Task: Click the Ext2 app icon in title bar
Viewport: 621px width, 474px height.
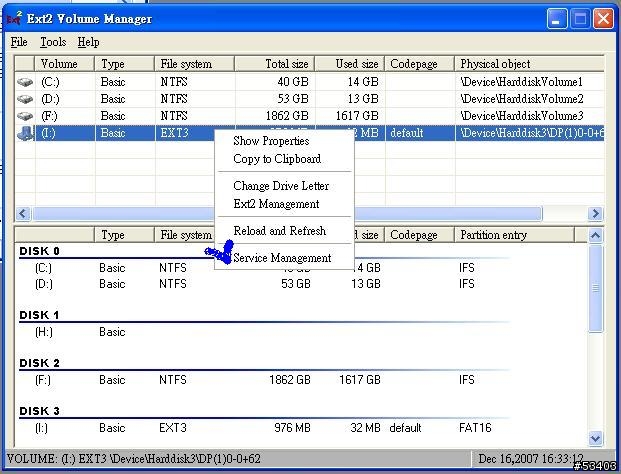Action: [14, 19]
